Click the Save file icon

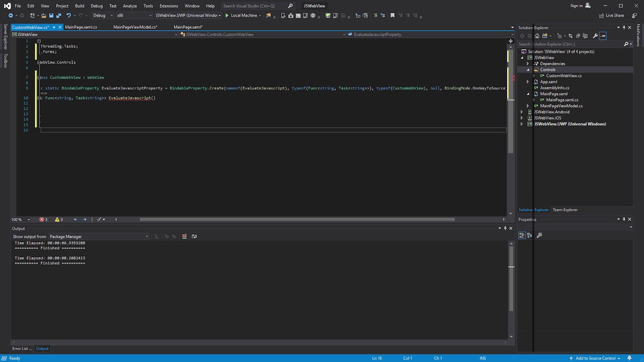(51, 16)
